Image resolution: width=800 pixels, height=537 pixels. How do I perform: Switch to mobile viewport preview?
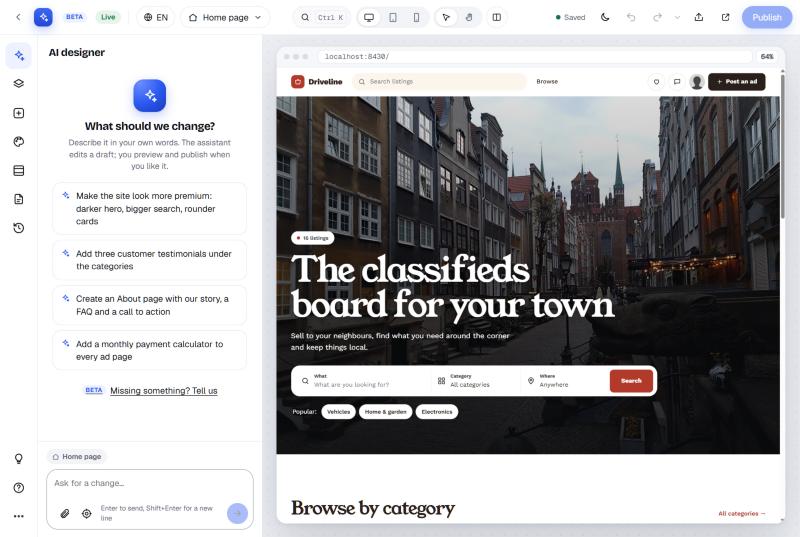click(x=416, y=17)
